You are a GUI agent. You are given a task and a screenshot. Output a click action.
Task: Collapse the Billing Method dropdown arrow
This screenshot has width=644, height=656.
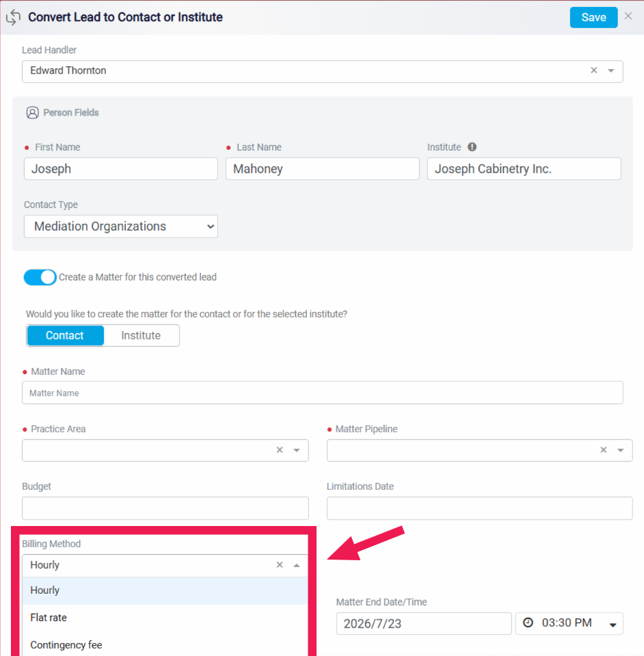click(x=297, y=565)
